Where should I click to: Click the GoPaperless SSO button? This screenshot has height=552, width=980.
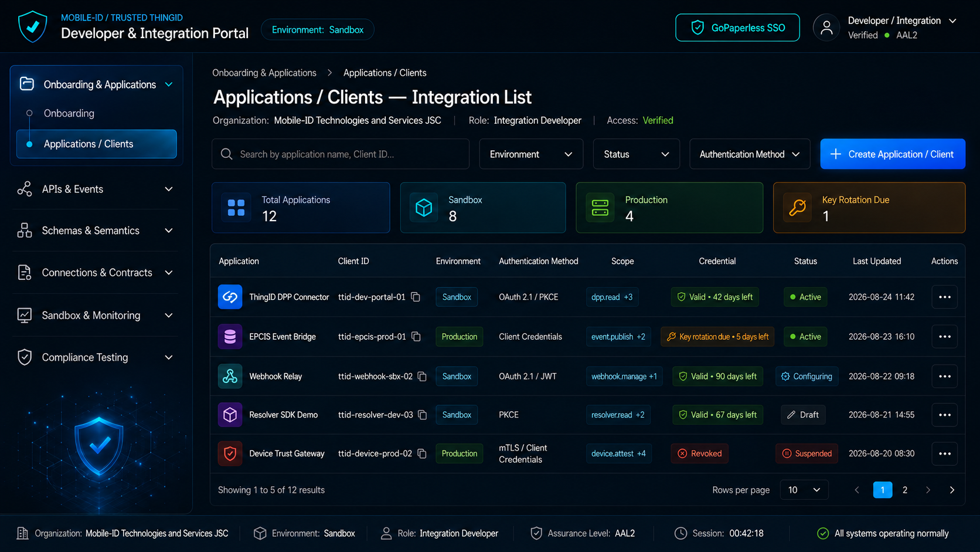[x=737, y=28]
